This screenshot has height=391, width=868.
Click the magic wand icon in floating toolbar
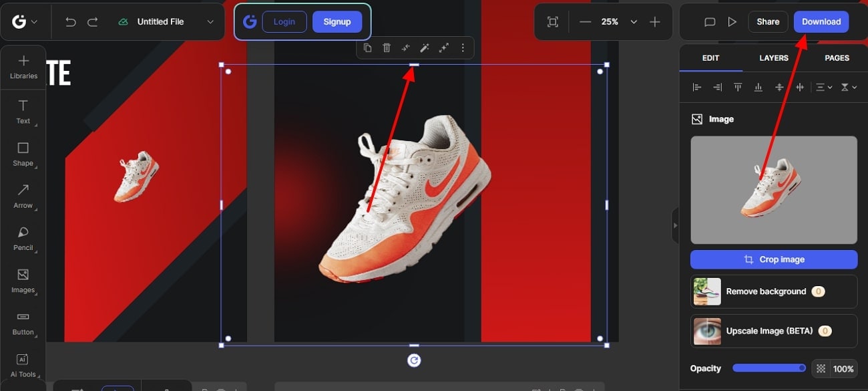424,47
